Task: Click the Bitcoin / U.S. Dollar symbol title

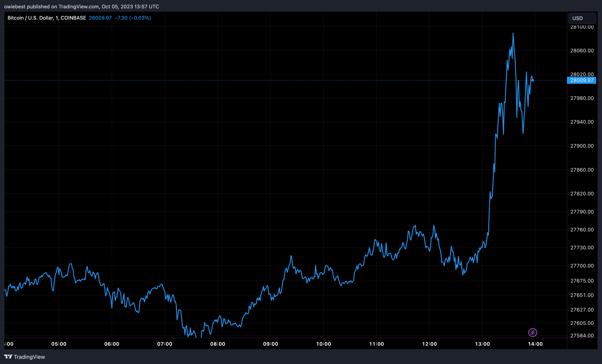Action: tap(47, 18)
